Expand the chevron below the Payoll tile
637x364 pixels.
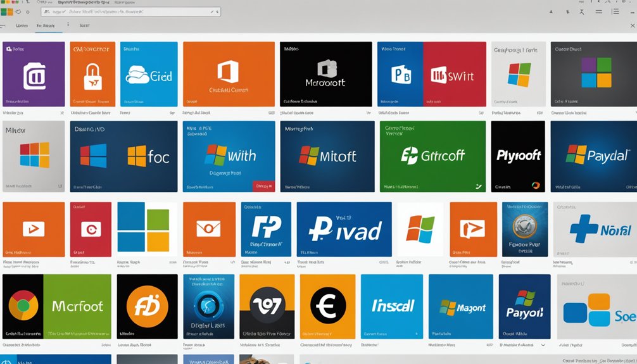point(543,345)
